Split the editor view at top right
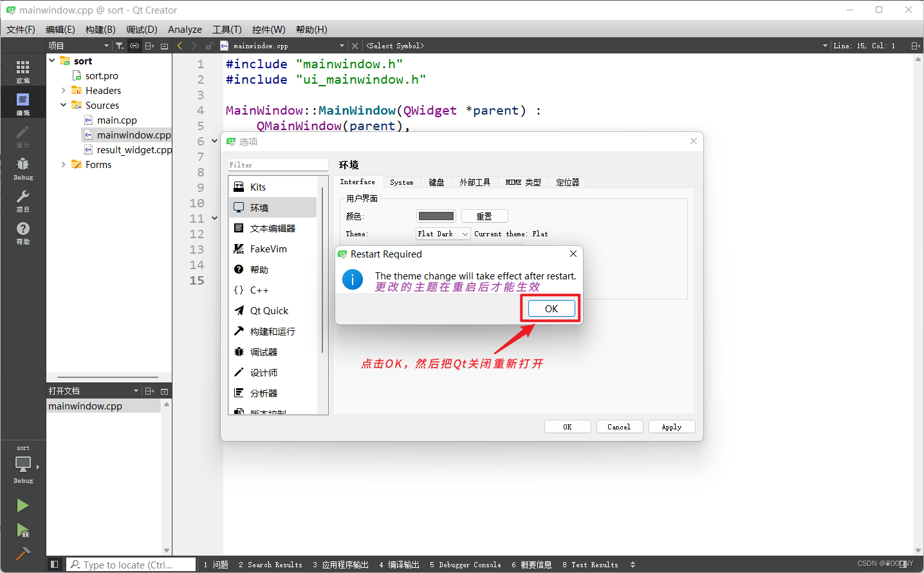The height and width of the screenshot is (573, 924). coord(915,46)
